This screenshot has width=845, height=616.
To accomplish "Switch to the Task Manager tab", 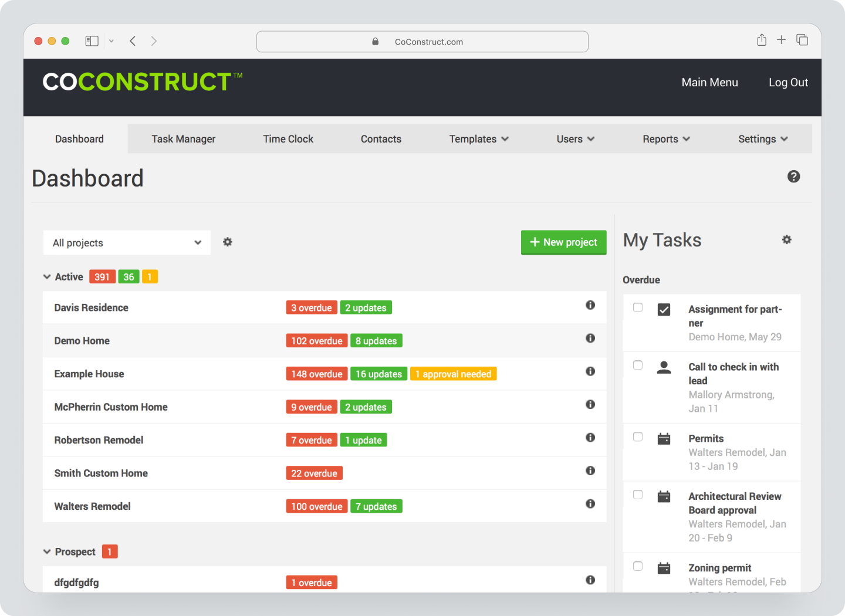I will click(x=183, y=138).
